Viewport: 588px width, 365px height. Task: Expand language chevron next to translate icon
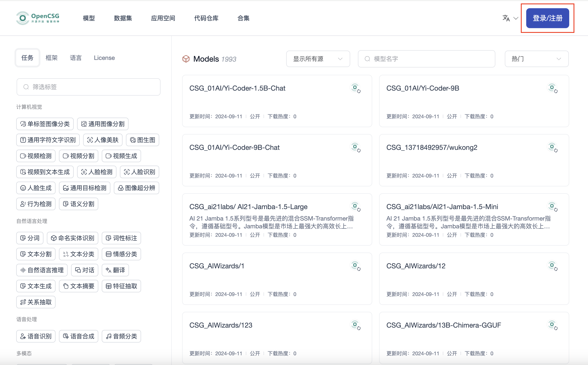[x=516, y=18]
